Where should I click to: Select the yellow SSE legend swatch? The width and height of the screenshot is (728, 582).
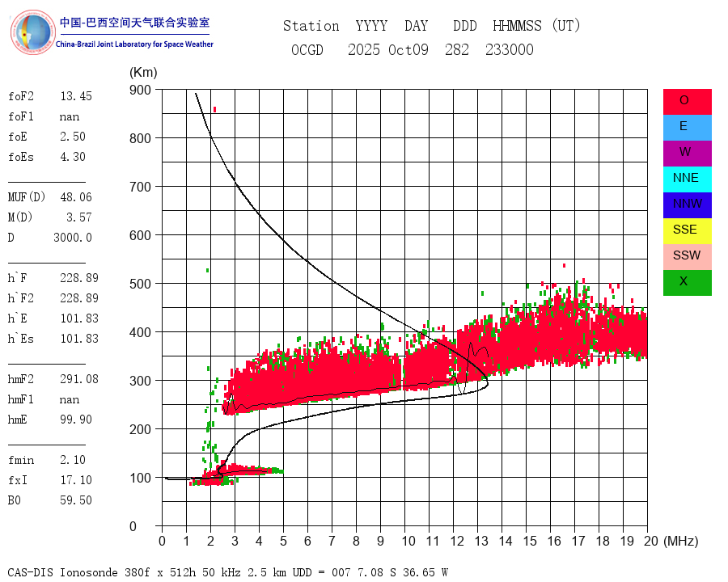click(687, 230)
